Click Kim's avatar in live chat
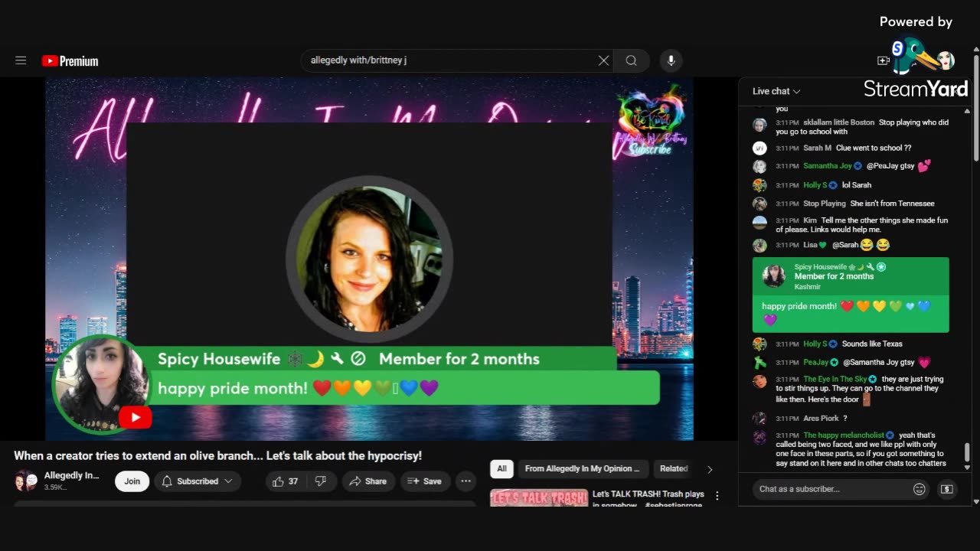Image resolution: width=980 pixels, height=551 pixels. (x=759, y=222)
